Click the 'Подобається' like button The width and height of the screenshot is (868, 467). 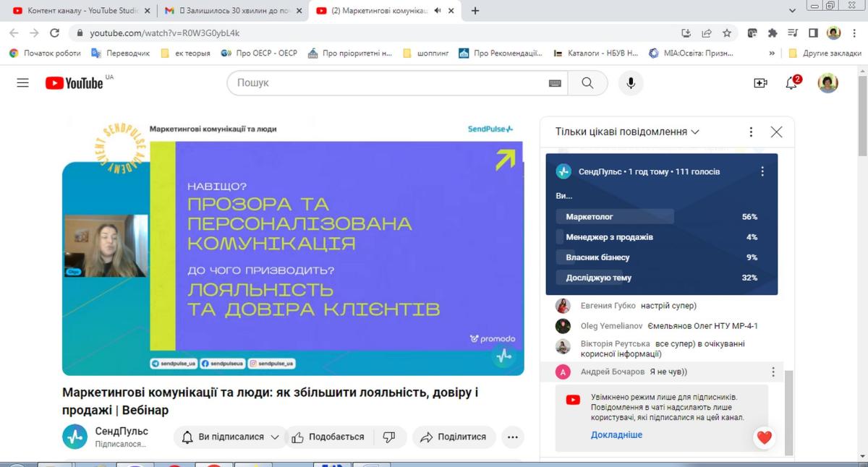click(x=328, y=437)
